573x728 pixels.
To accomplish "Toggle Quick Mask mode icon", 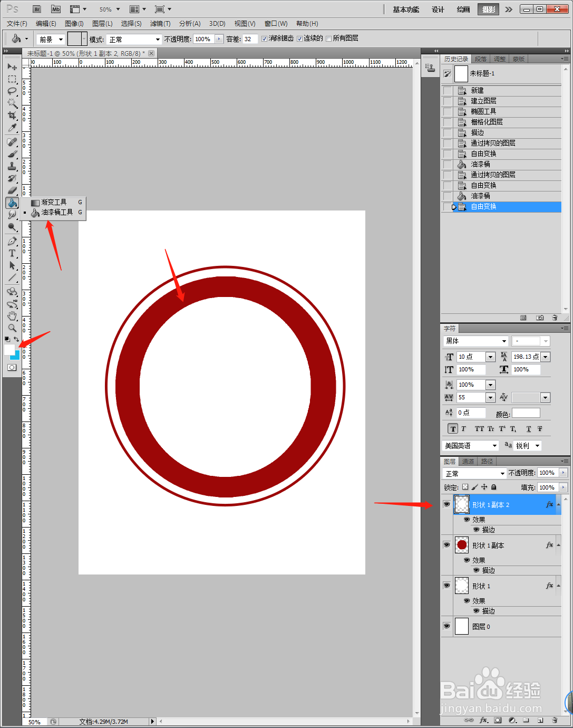I will (12, 367).
